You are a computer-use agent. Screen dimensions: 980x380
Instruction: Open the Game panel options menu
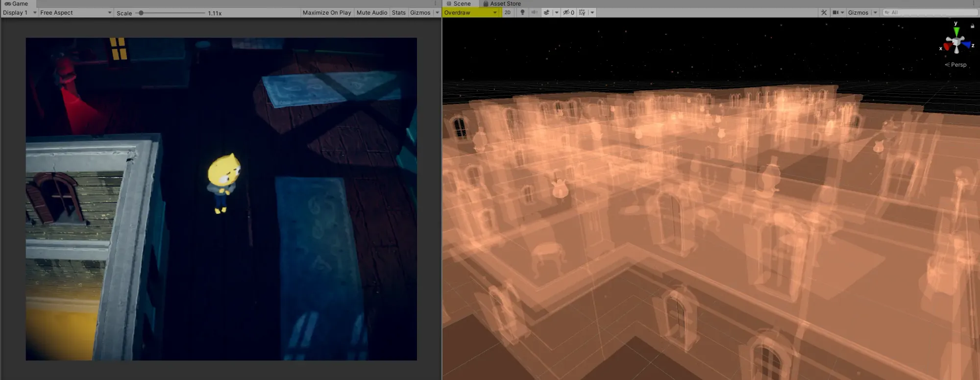pyautogui.click(x=435, y=3)
